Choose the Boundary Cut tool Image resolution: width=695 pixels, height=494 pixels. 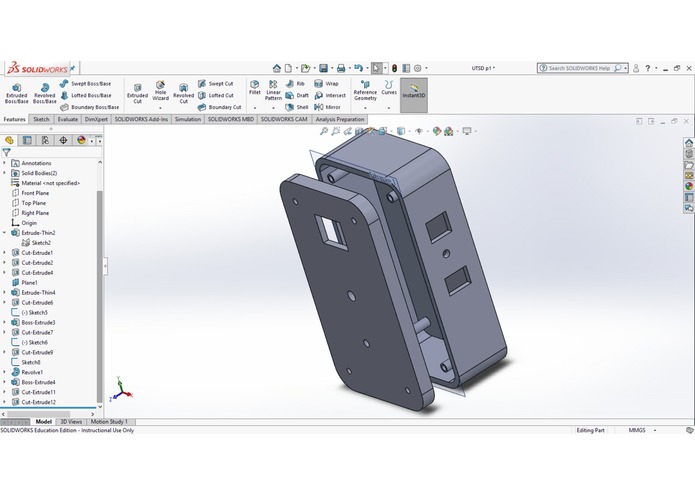219,107
